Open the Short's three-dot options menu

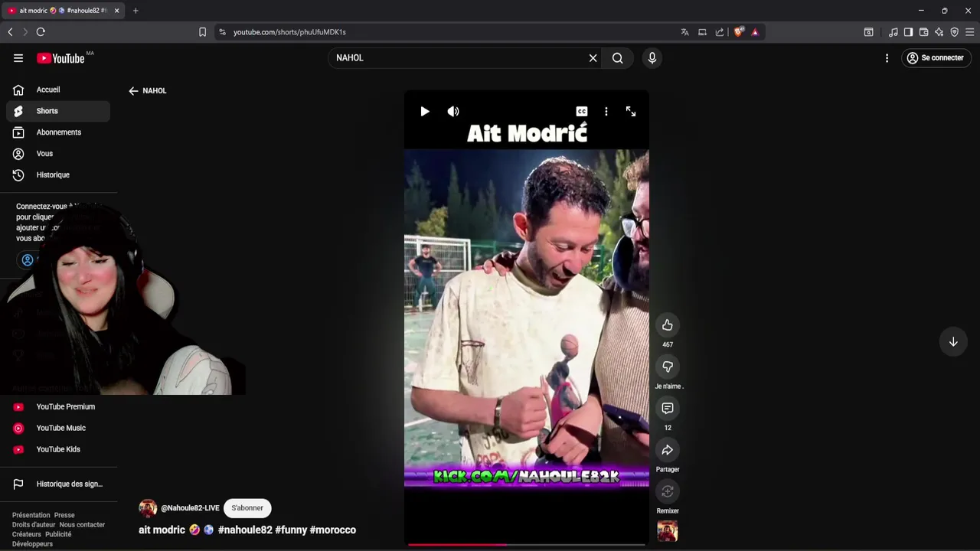coord(606,112)
